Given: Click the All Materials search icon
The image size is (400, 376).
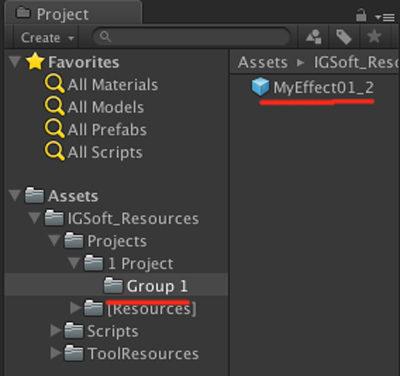Looking at the screenshot, I should pyautogui.click(x=55, y=83).
